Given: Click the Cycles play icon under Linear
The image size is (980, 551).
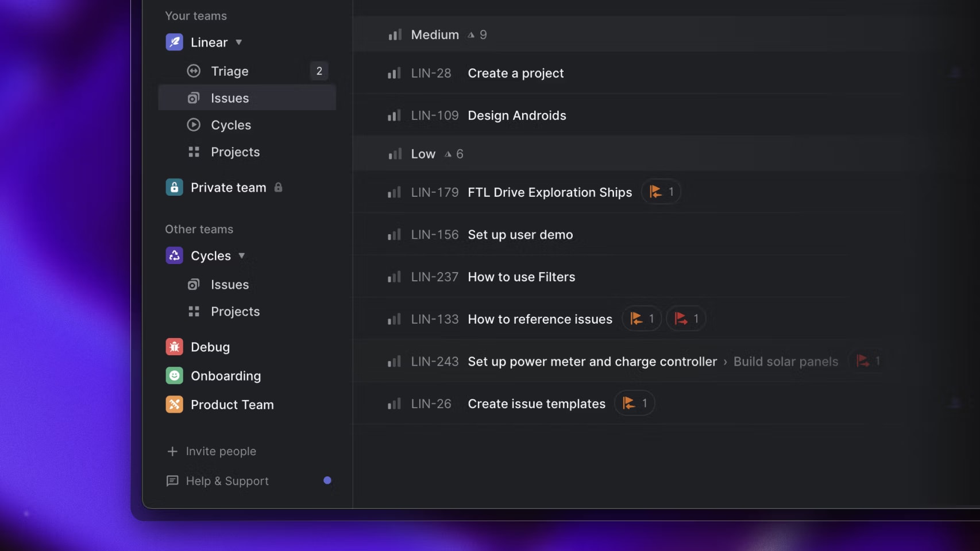Looking at the screenshot, I should click(x=194, y=125).
